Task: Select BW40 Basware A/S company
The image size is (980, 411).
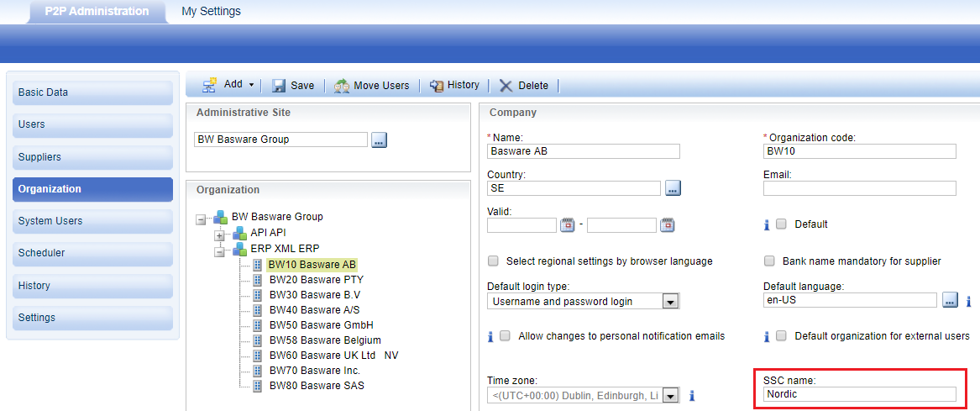Action: click(x=314, y=309)
